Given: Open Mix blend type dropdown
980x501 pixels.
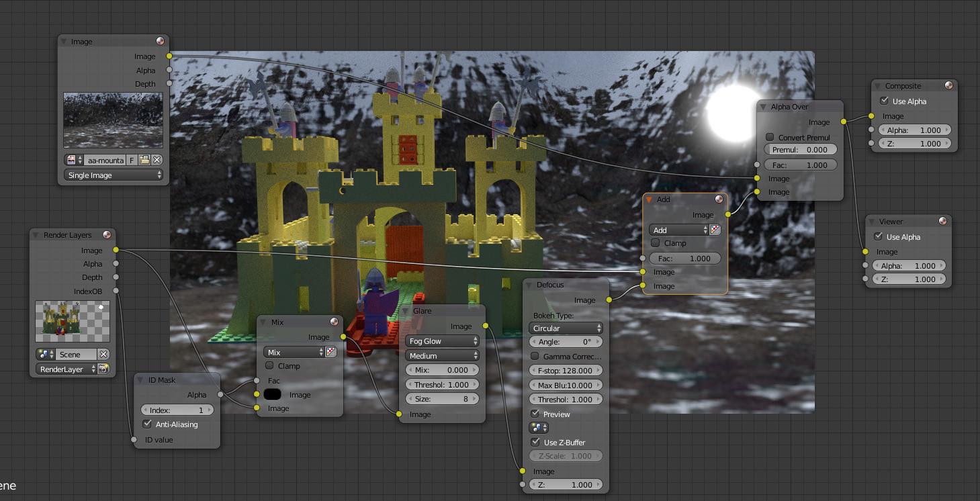Looking at the screenshot, I should pyautogui.click(x=294, y=352).
